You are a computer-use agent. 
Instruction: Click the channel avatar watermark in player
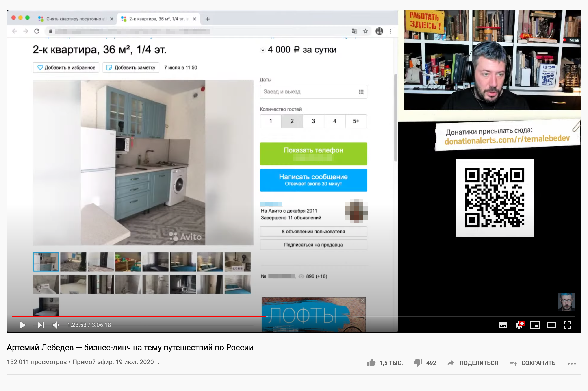tap(566, 302)
